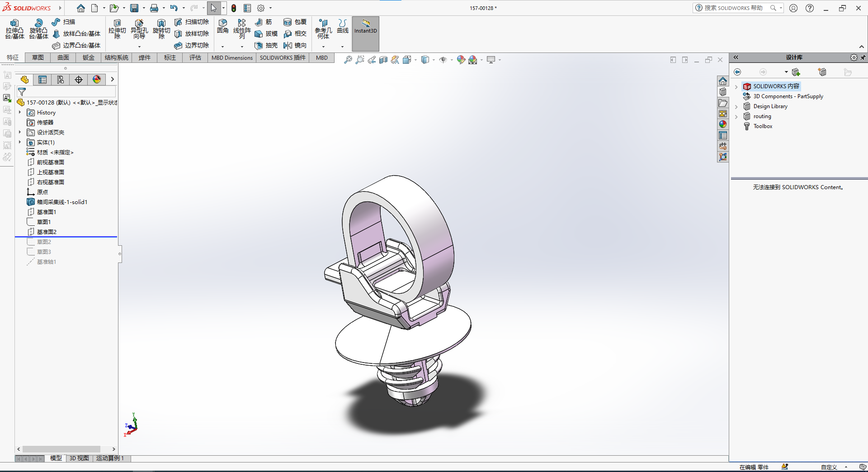The height and width of the screenshot is (472, 868).
Task: Click the Swept Cut tool (扫描切除)
Action: (x=192, y=22)
